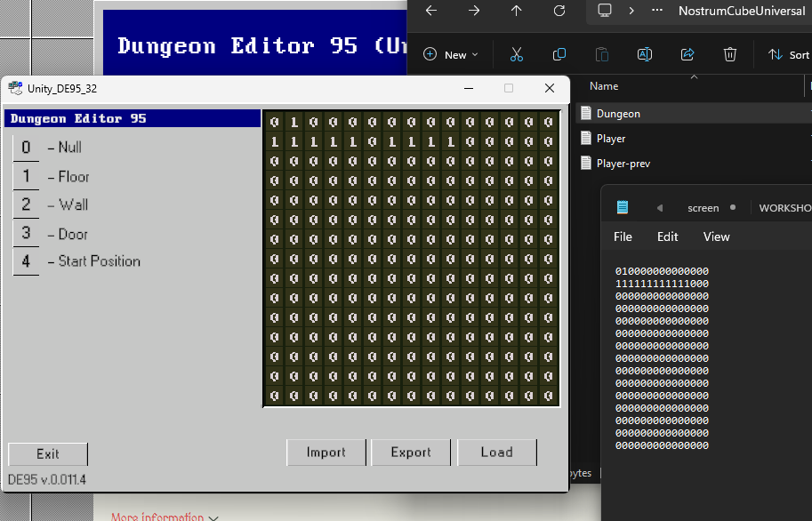Click the Import button
The image size is (812, 521).
point(326,453)
